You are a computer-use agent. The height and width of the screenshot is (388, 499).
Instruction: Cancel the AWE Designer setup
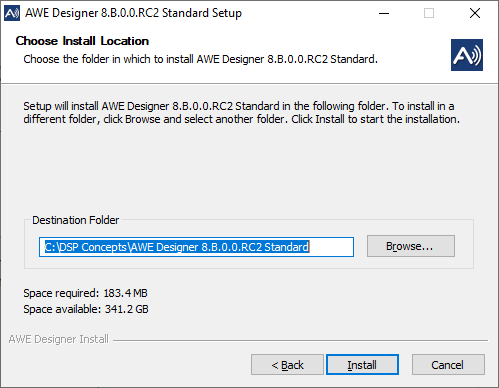[x=448, y=365]
